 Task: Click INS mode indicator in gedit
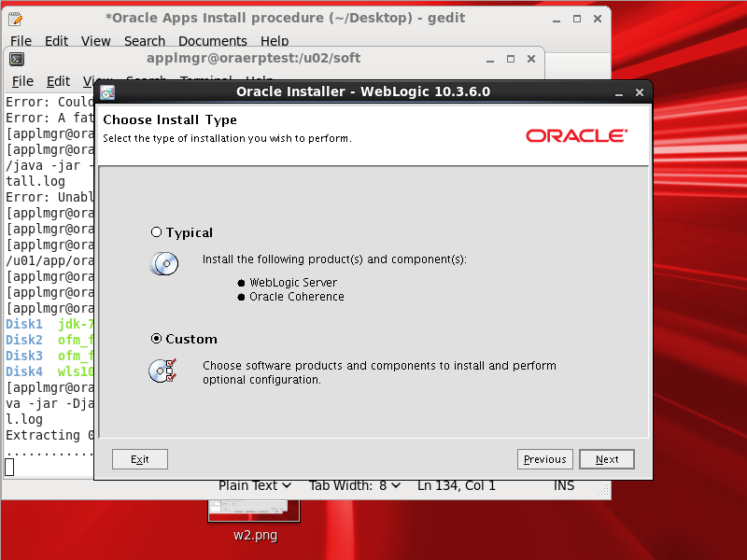564,485
